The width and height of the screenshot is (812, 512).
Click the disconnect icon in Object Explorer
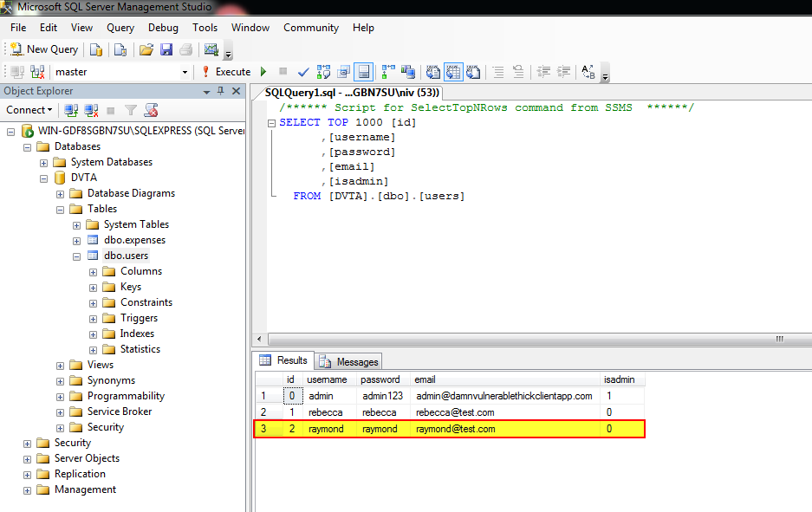click(x=92, y=110)
